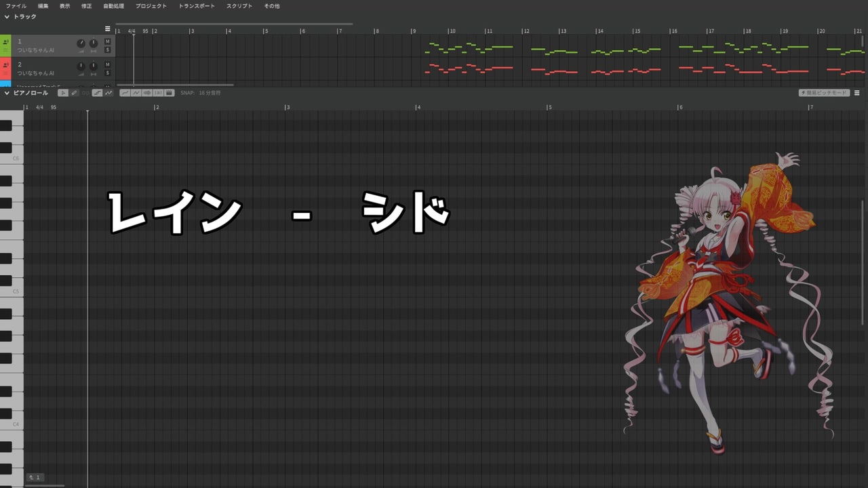This screenshot has width=868, height=488.
Task: Select the pencil draw tool in piano roll
Action: [x=74, y=93]
